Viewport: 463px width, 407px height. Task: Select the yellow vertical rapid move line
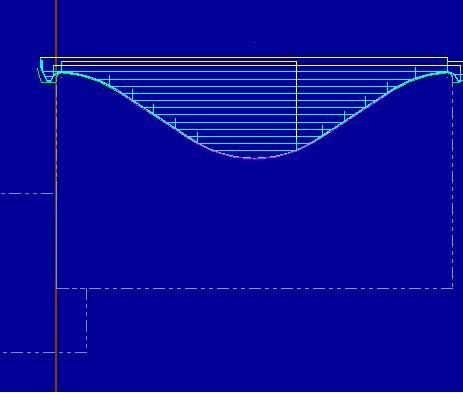[296, 106]
